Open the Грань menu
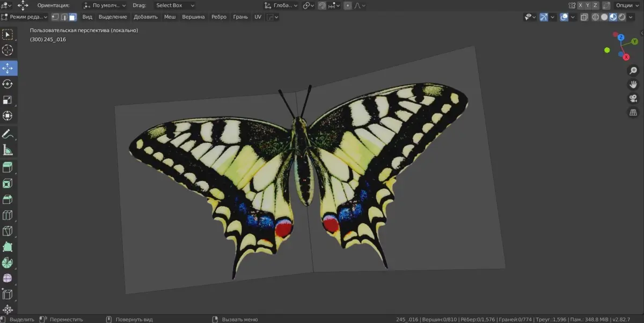The image size is (644, 323). pos(240,17)
